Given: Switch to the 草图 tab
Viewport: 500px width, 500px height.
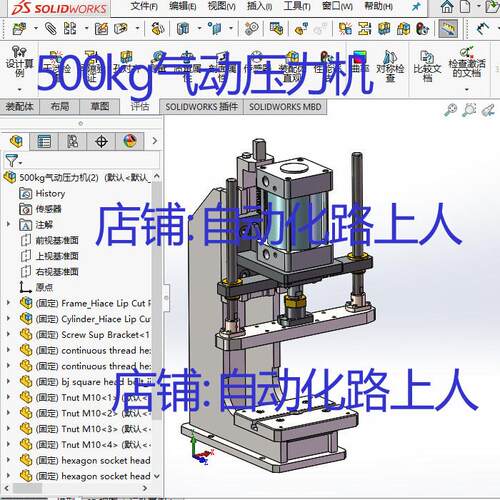Looking at the screenshot, I should point(100,107).
